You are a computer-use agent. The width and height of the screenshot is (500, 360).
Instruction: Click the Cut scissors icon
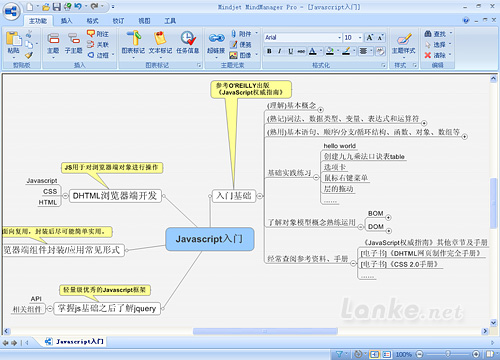(29, 34)
